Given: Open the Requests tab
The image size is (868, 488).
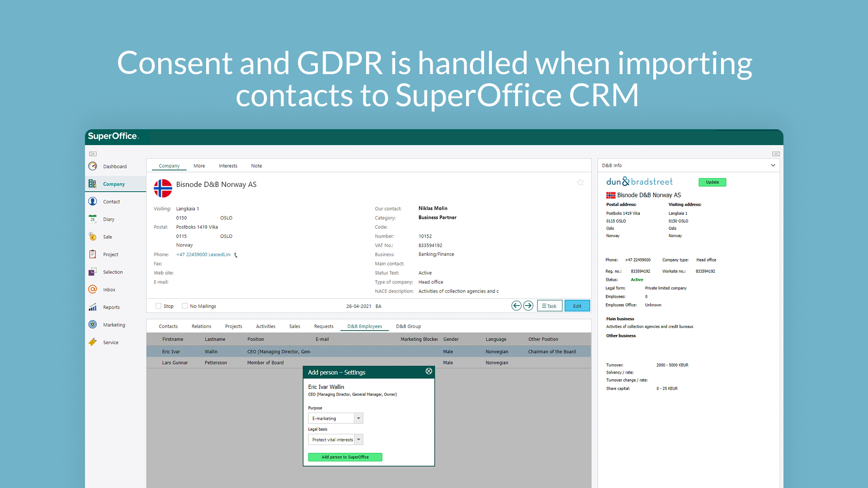Looking at the screenshot, I should (324, 326).
